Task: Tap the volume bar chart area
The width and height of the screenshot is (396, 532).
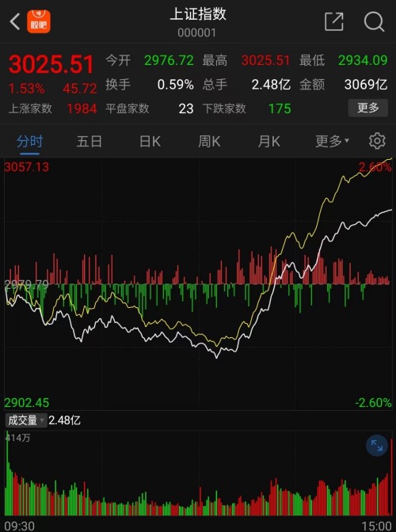Action: coord(198,473)
